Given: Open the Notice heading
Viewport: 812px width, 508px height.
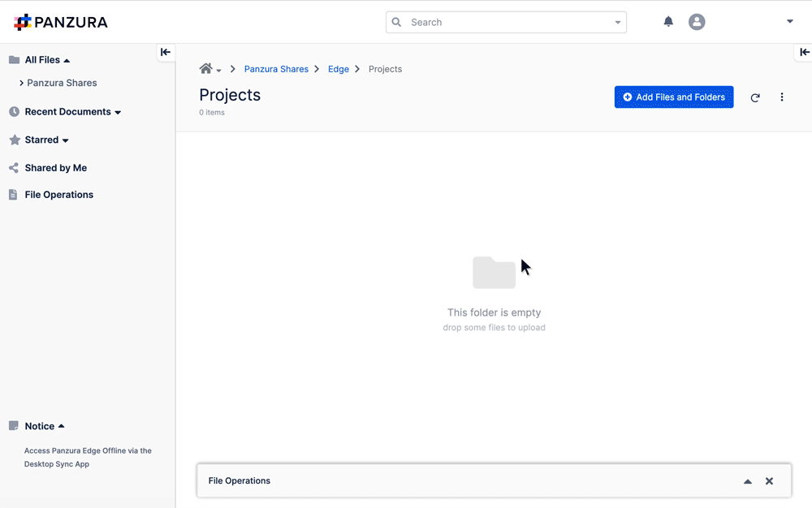Looking at the screenshot, I should [39, 426].
